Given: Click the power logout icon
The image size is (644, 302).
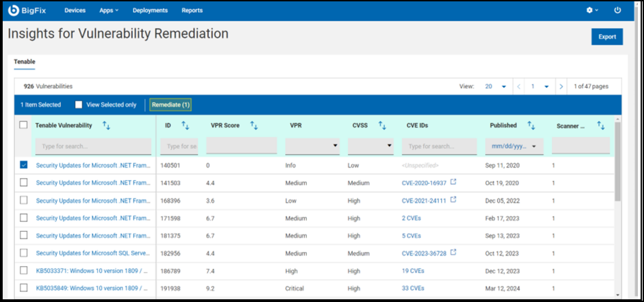Looking at the screenshot, I should click(617, 10).
